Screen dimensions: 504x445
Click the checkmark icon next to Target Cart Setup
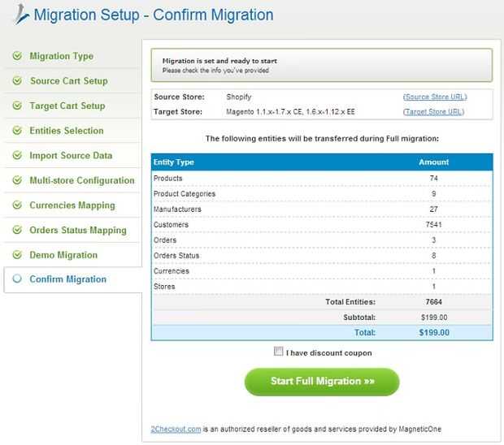16,106
